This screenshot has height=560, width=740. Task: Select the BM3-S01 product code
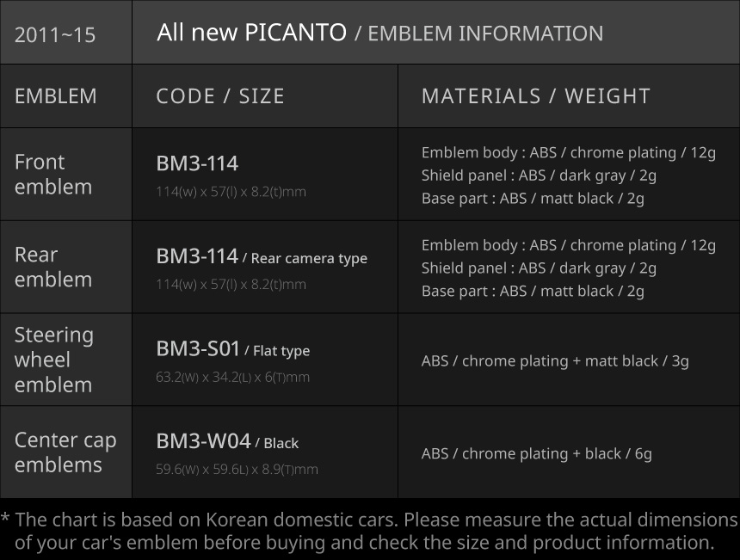tap(197, 348)
